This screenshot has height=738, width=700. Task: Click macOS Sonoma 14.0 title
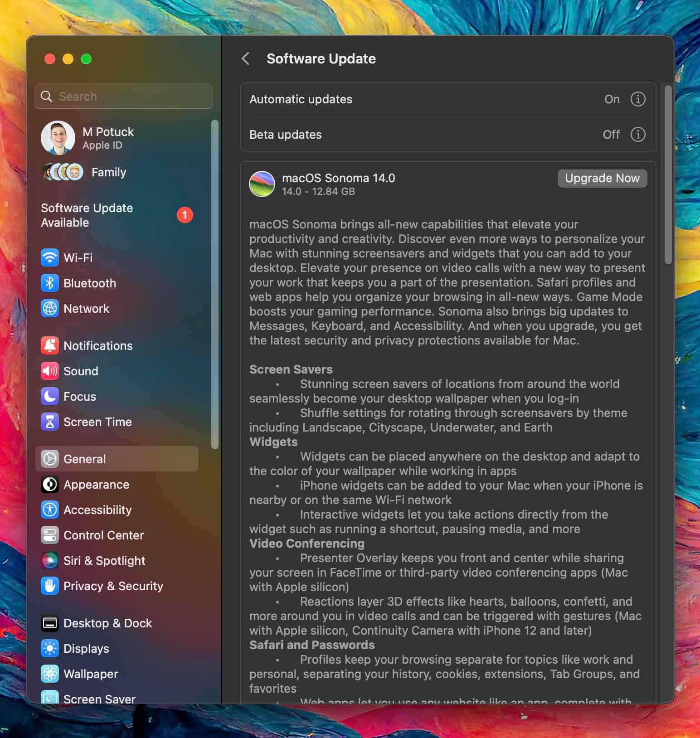[x=338, y=178]
